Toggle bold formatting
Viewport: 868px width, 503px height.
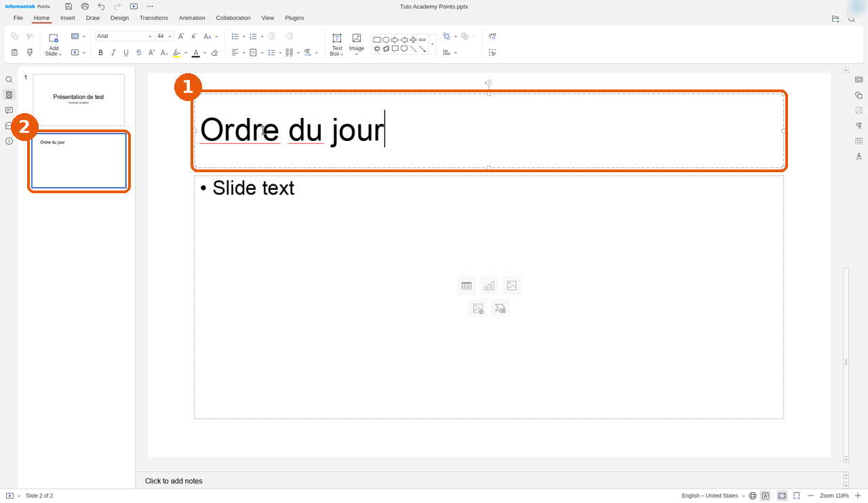tap(100, 52)
